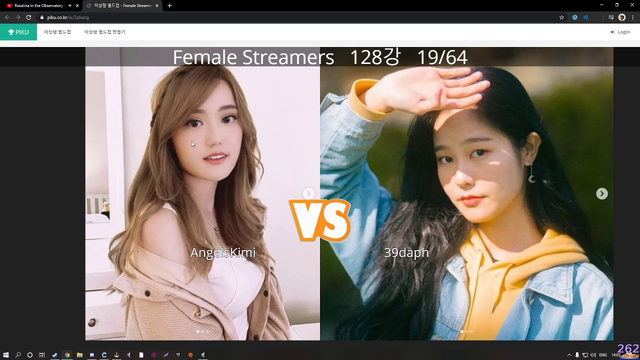Click the network icon in system tray
640x360 pixels.
(585, 355)
